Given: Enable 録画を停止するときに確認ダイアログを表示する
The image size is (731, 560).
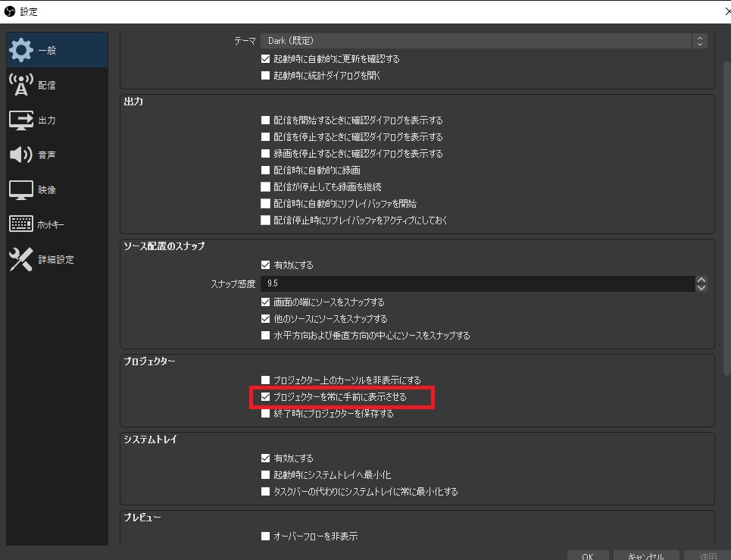Looking at the screenshot, I should tap(266, 153).
